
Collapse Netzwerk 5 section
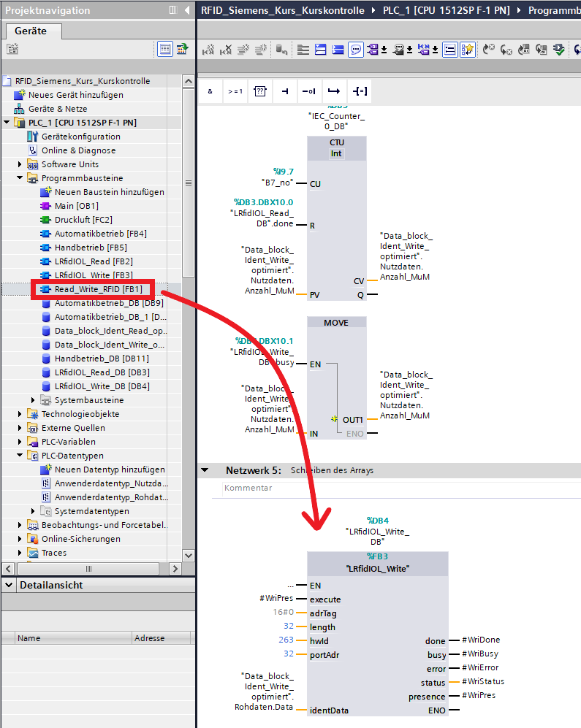tap(205, 470)
